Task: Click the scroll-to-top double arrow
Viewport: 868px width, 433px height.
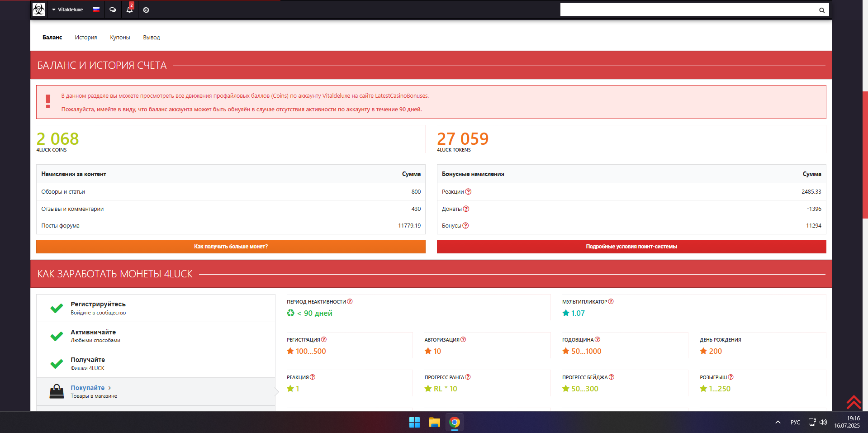Action: point(854,402)
